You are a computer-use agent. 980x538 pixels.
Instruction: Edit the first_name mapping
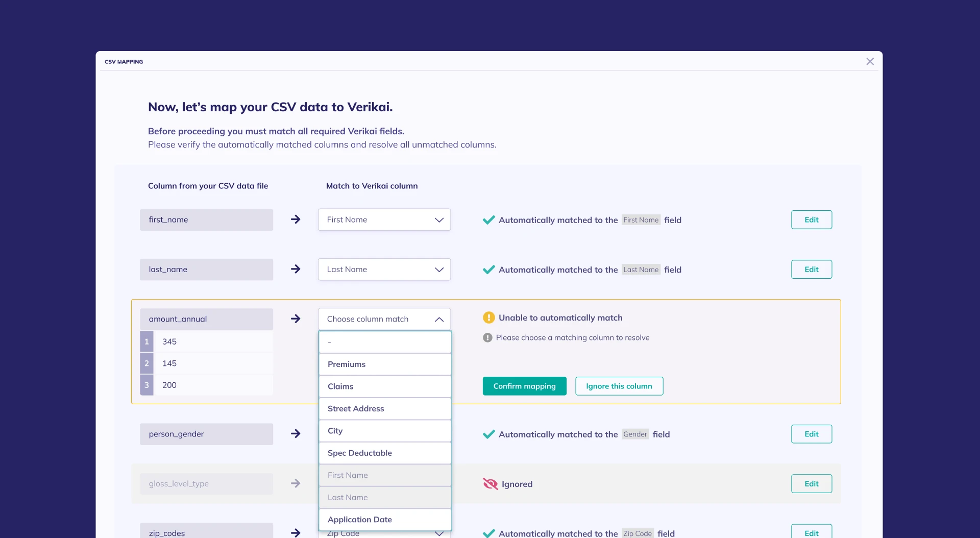[811, 219]
